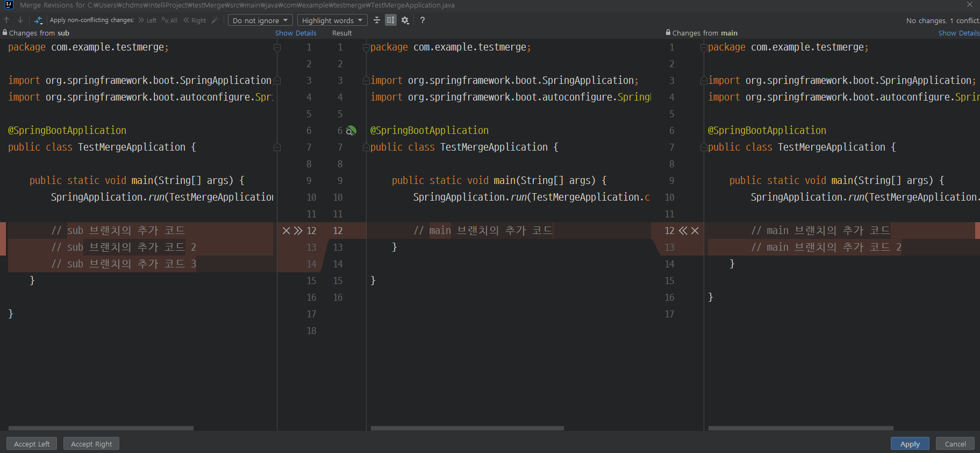Expand the 'Highlight words' dropdown
The height and width of the screenshot is (453, 980).
tap(332, 20)
